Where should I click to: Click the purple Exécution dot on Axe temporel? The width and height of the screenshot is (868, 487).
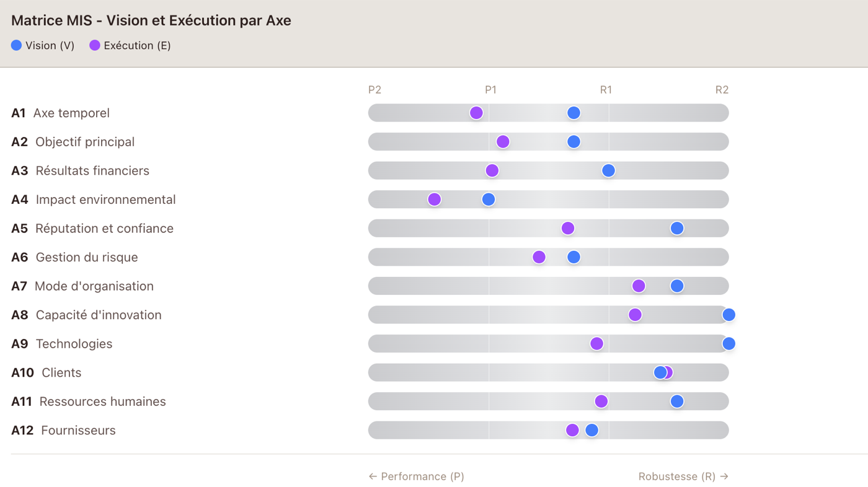tap(476, 113)
